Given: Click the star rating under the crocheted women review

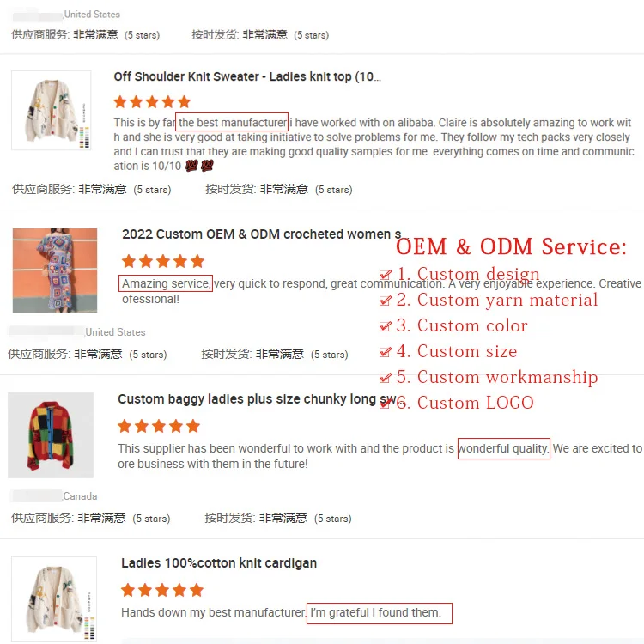Looking at the screenshot, I should [x=163, y=261].
